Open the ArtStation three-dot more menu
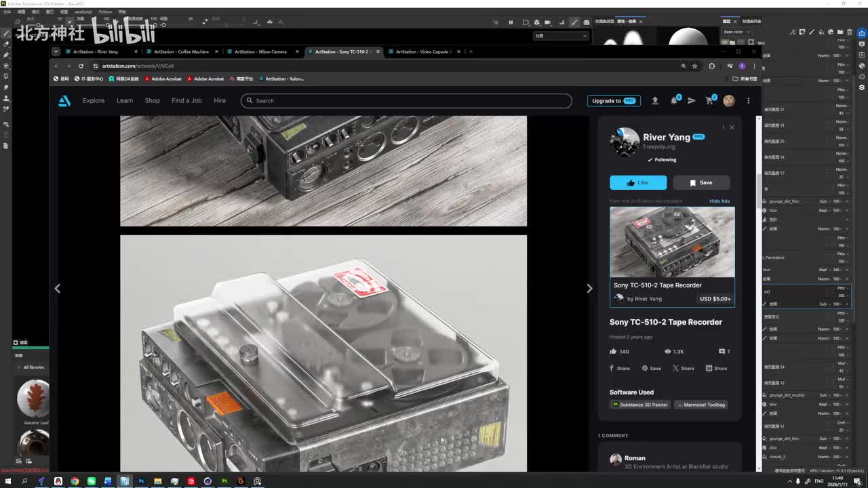868x488 pixels. point(749,100)
